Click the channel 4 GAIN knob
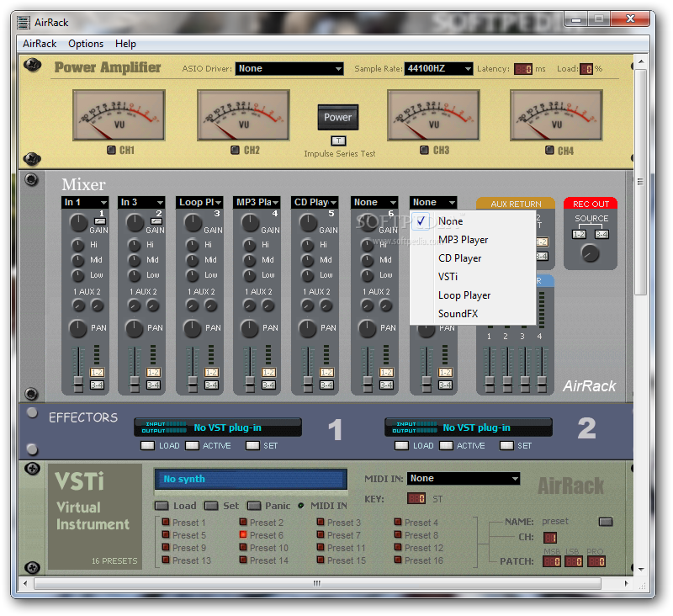The width and height of the screenshot is (673, 616). coord(250,223)
